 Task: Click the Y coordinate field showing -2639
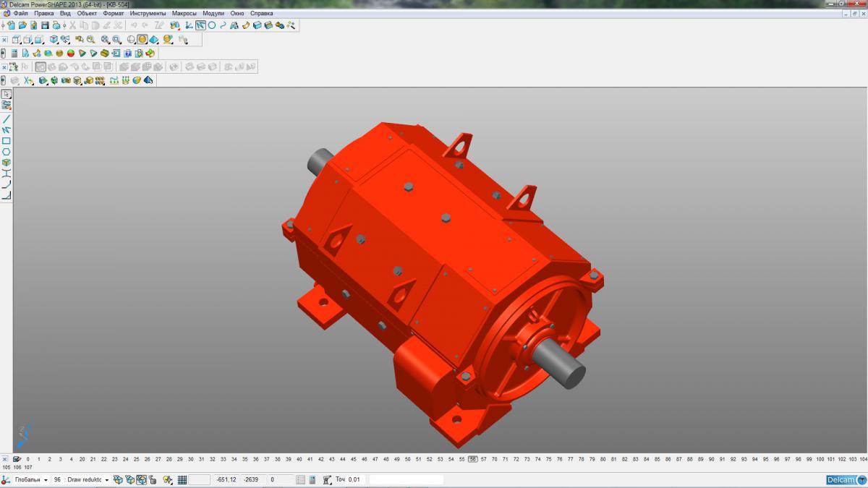[252, 480]
